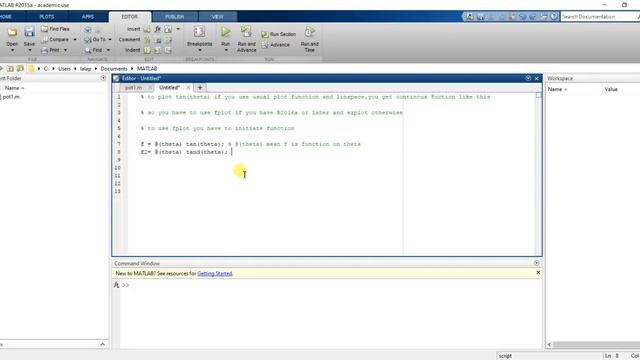Click the Breakpoints icon
The image size is (640, 360).
coord(199,32)
